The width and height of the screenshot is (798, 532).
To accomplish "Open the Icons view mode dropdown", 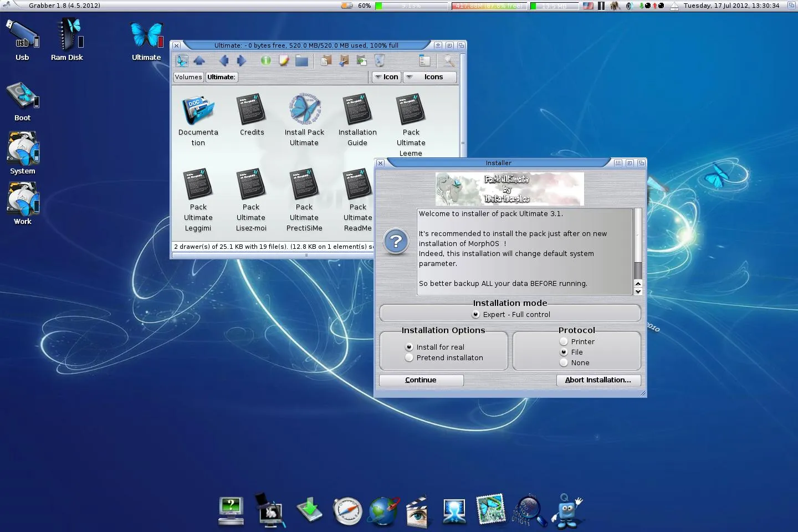I will coord(430,77).
